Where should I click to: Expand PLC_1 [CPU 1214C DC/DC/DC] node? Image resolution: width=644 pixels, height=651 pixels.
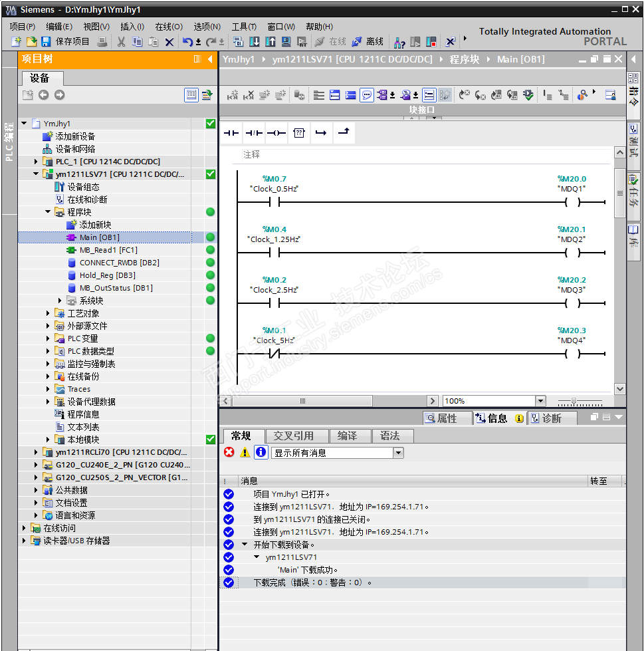(x=36, y=162)
